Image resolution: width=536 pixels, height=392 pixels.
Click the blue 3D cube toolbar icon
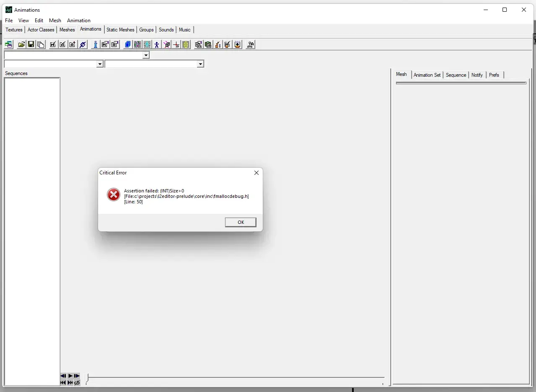(127, 44)
